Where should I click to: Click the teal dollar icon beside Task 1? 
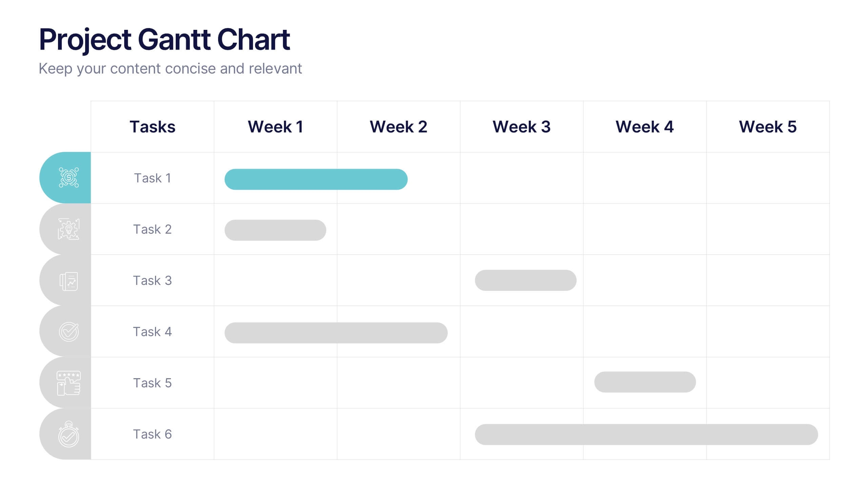(x=69, y=178)
